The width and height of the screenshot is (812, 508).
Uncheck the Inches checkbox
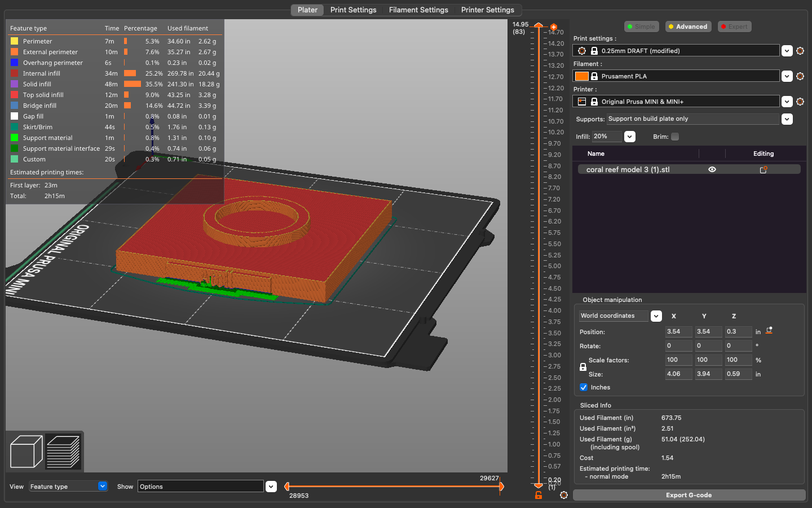coord(584,387)
